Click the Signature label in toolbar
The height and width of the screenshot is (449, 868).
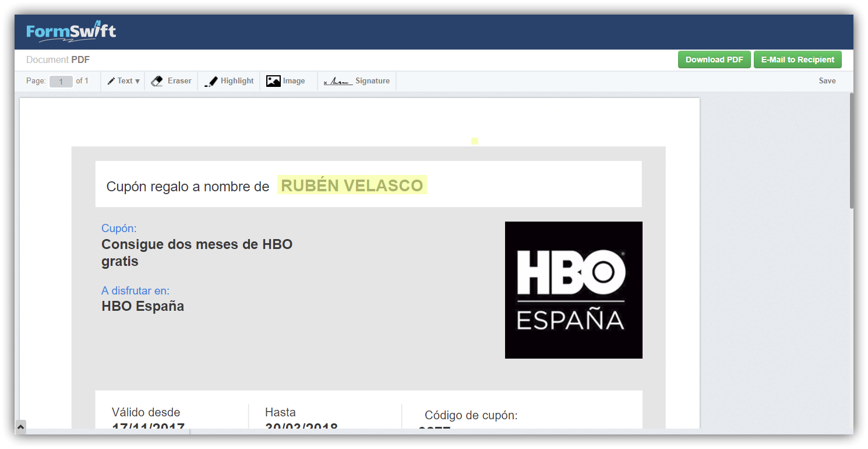(372, 81)
